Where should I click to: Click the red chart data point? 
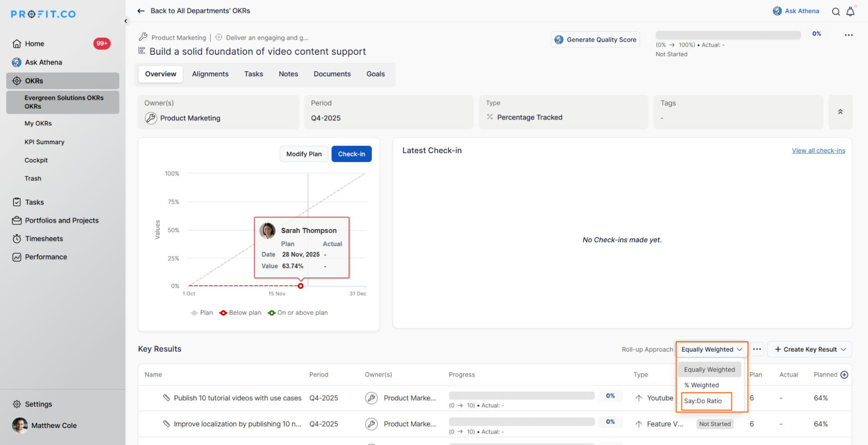[x=300, y=286]
